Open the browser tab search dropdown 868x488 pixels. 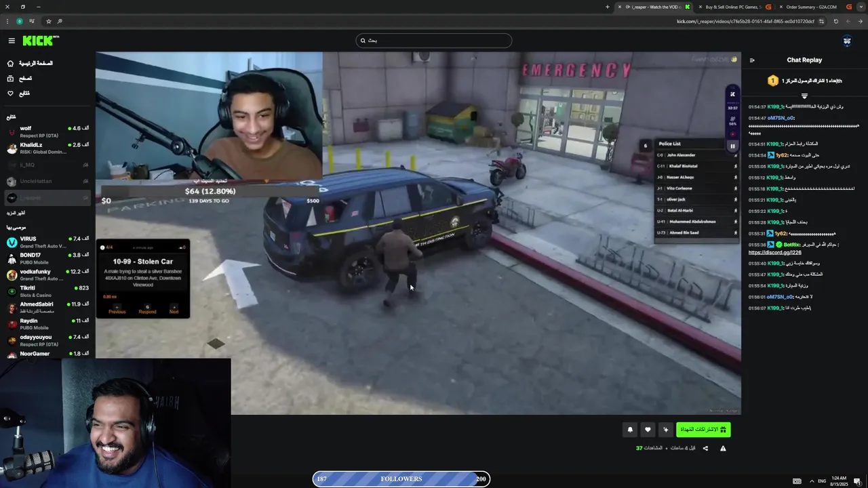click(x=861, y=7)
